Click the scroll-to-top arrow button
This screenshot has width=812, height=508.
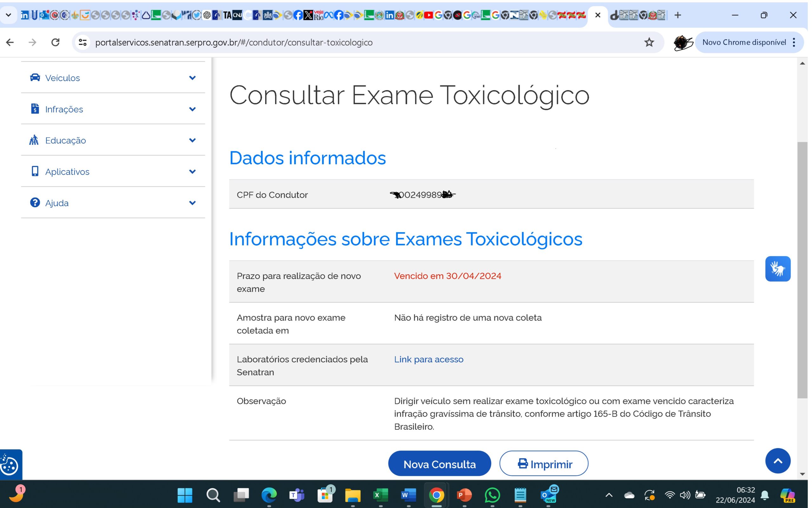[x=778, y=461]
